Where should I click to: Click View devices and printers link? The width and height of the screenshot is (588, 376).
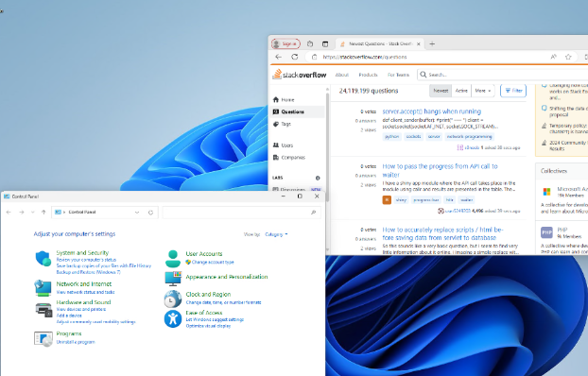[81, 309]
